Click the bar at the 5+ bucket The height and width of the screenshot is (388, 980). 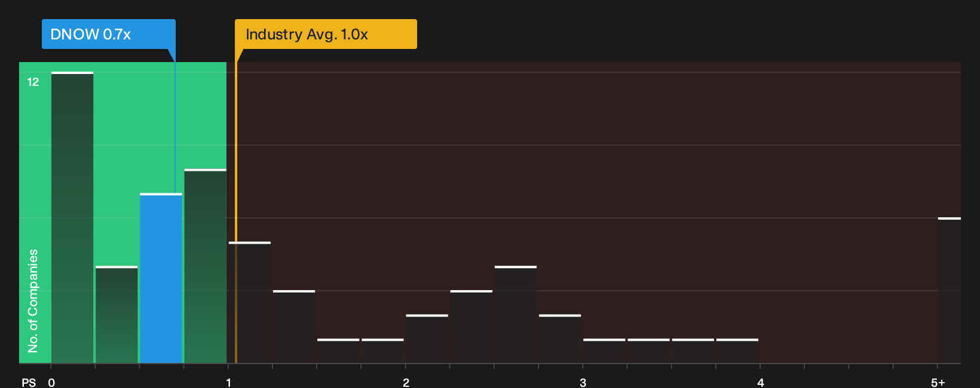click(x=950, y=290)
